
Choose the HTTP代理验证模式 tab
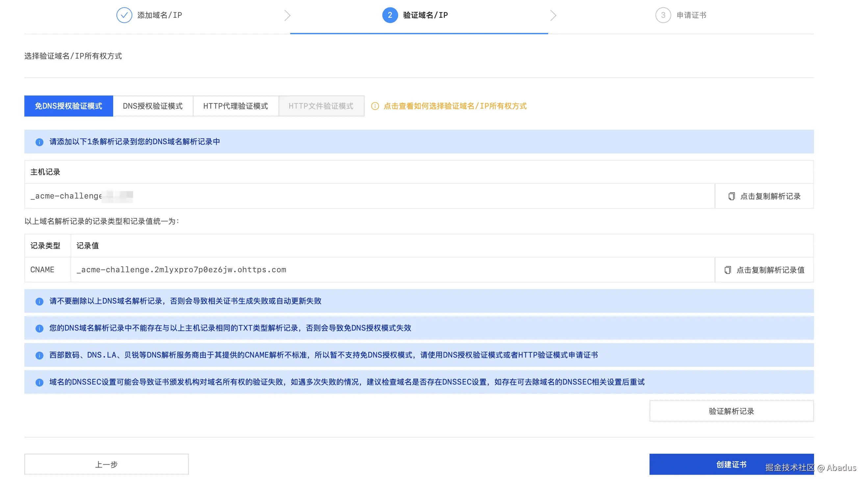coord(236,106)
